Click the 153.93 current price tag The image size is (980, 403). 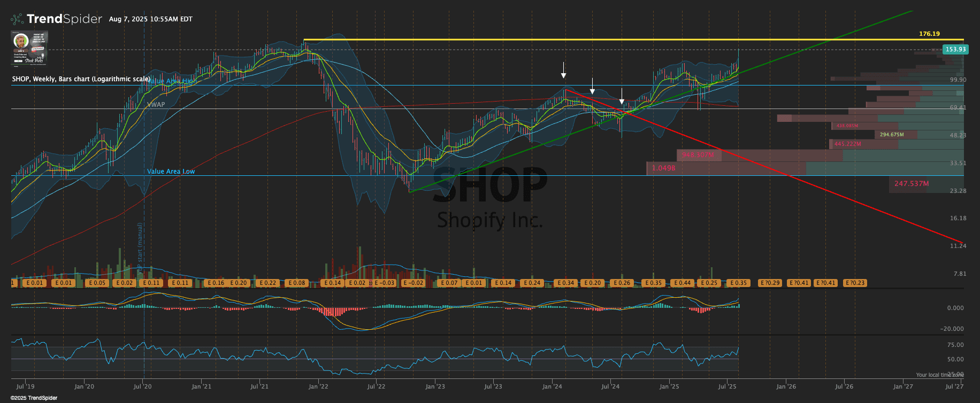(955, 49)
